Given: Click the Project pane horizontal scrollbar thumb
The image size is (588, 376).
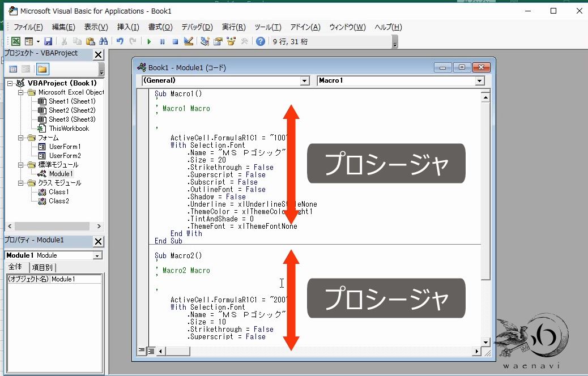Looking at the screenshot, I should (x=52, y=226).
